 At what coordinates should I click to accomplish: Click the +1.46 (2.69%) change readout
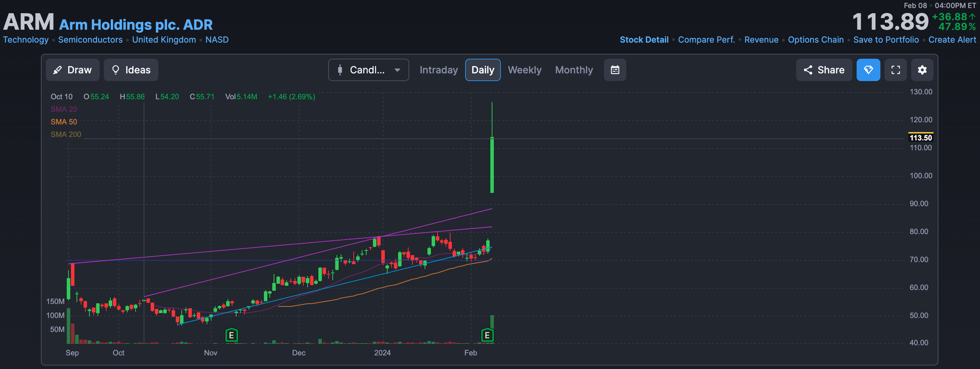pyautogui.click(x=291, y=97)
